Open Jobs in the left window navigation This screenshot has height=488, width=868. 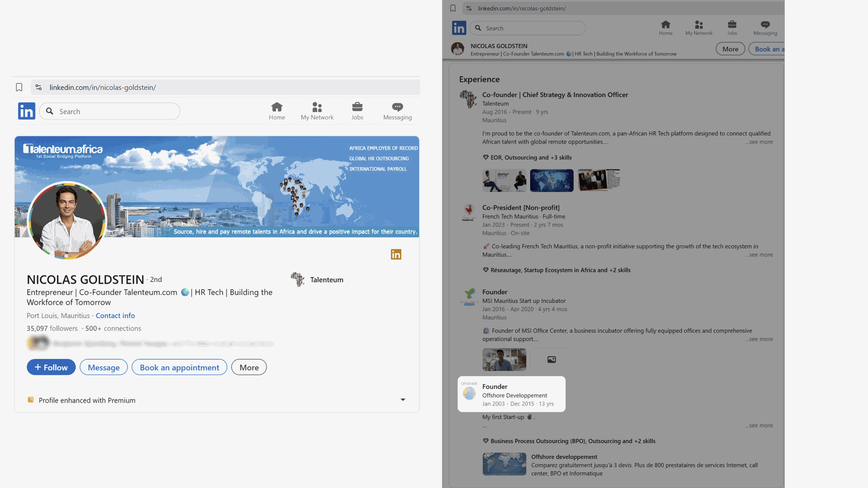(x=357, y=111)
